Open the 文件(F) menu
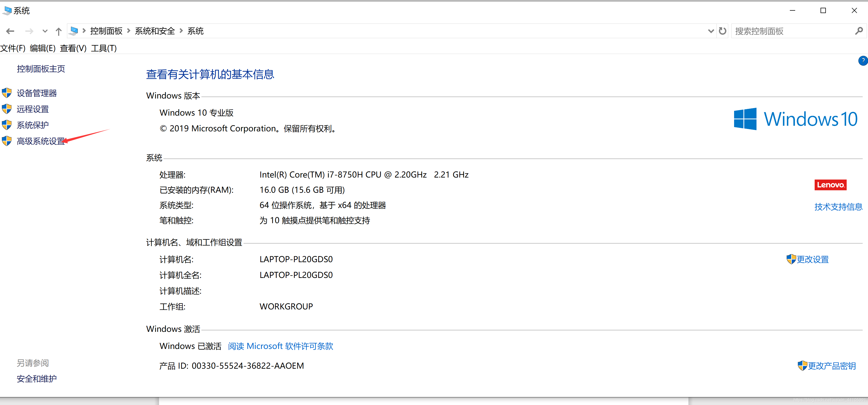The image size is (868, 405). click(13, 48)
